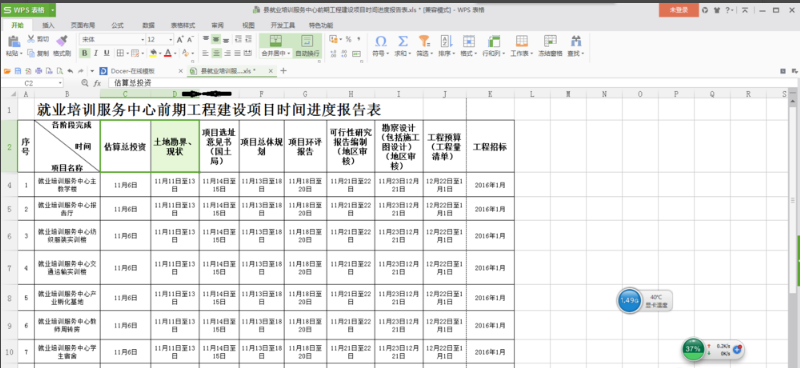Click the 未登录 login button
800x368 pixels.
pos(679,10)
